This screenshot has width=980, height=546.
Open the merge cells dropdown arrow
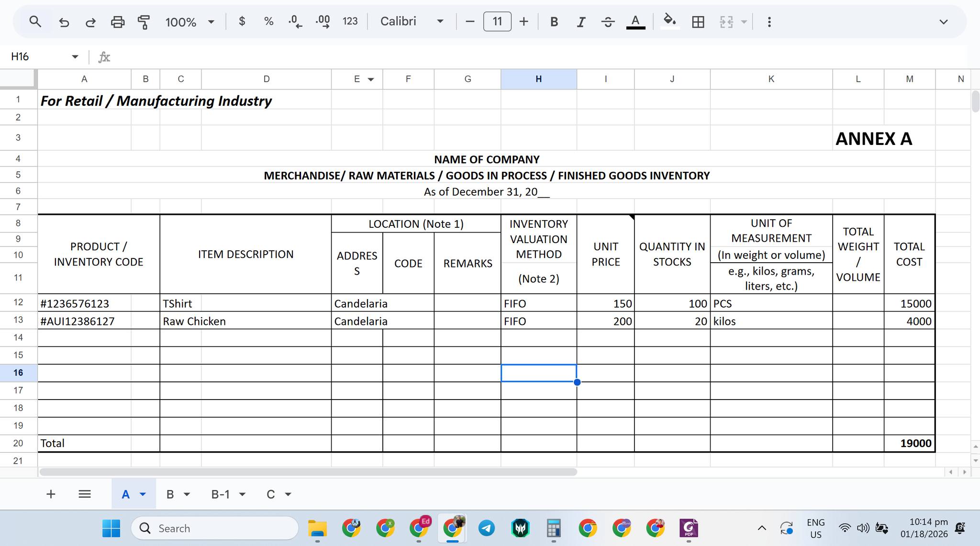point(744,22)
